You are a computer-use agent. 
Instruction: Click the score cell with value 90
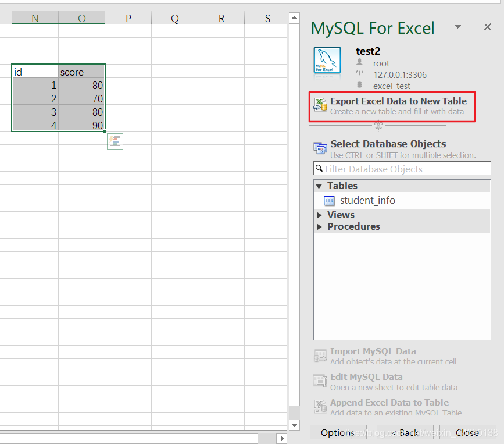click(x=81, y=125)
